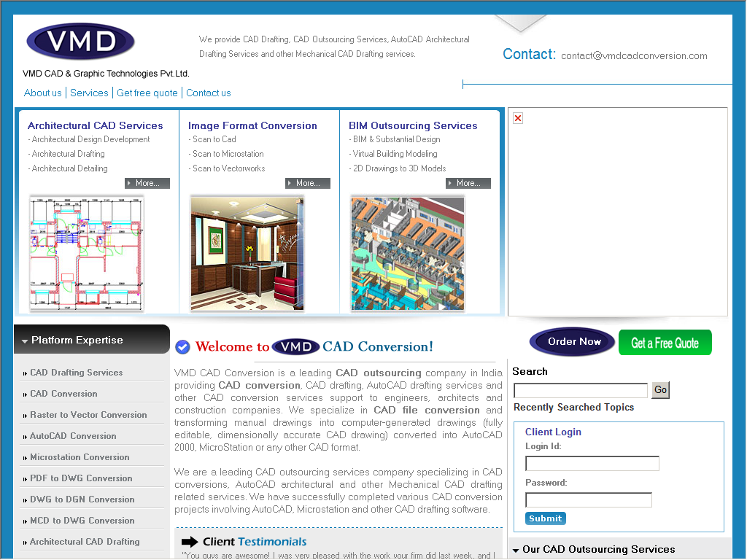Click the 'Client Login' heading
Viewport: 747px width, 560px height.
[x=553, y=432]
